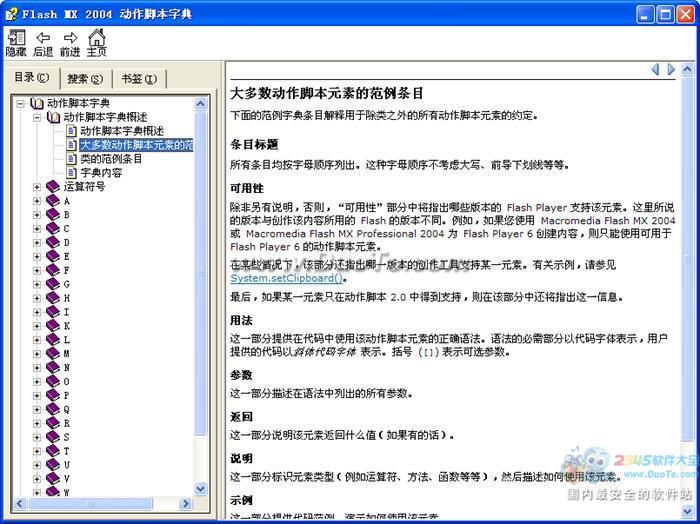This screenshot has width=700, height=524.
Task: Click the purple book icon for H
Action: pos(53,298)
